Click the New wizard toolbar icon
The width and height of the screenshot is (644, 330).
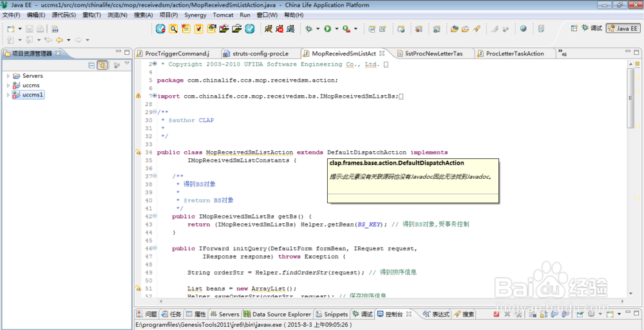(x=11, y=29)
